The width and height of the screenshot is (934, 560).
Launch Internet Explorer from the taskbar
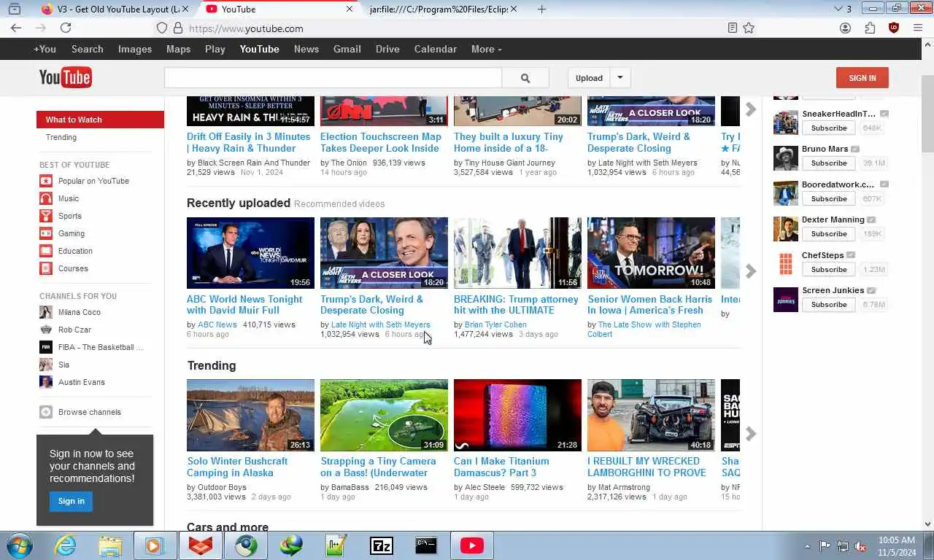65,545
